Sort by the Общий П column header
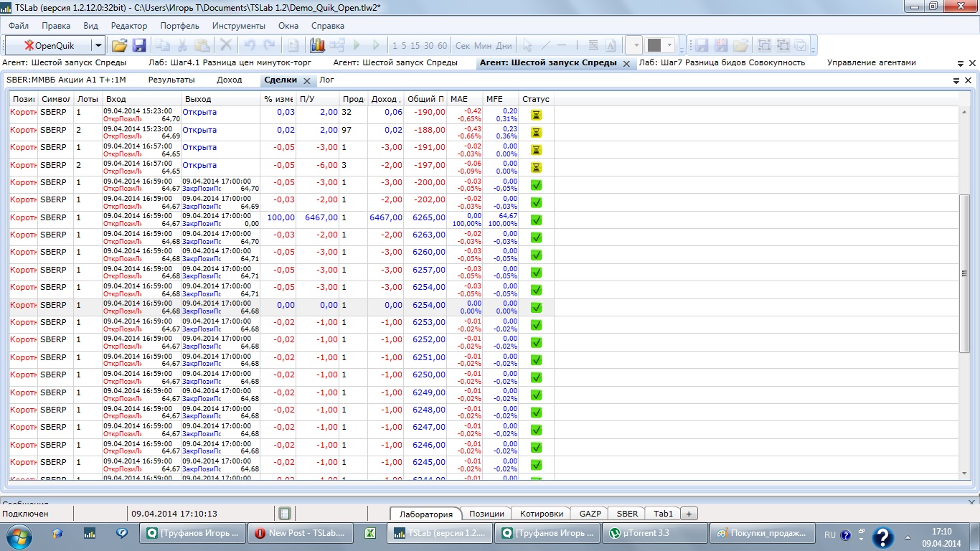 [x=425, y=98]
